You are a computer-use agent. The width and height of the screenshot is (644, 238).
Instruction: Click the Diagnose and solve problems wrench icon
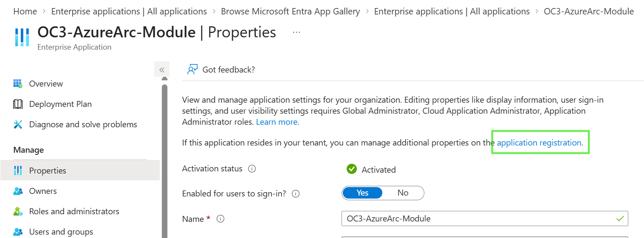click(18, 124)
